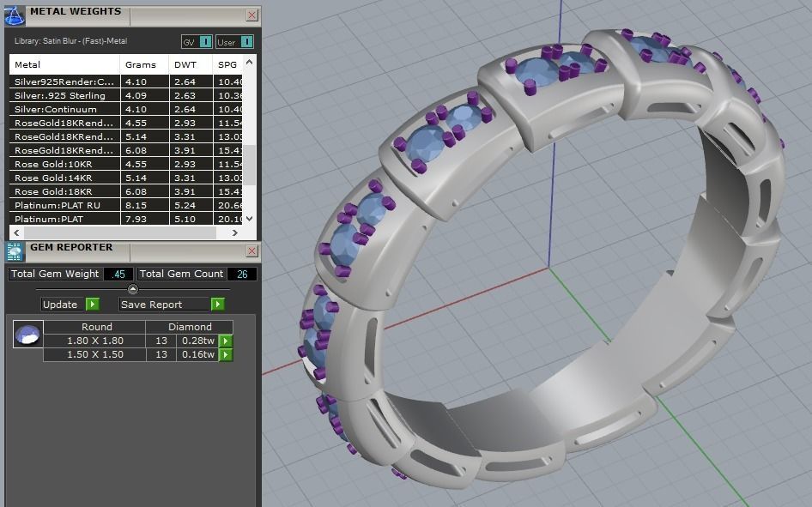The image size is (812, 507).
Task: Click the Total Gem Count value 26
Action: coord(242,275)
